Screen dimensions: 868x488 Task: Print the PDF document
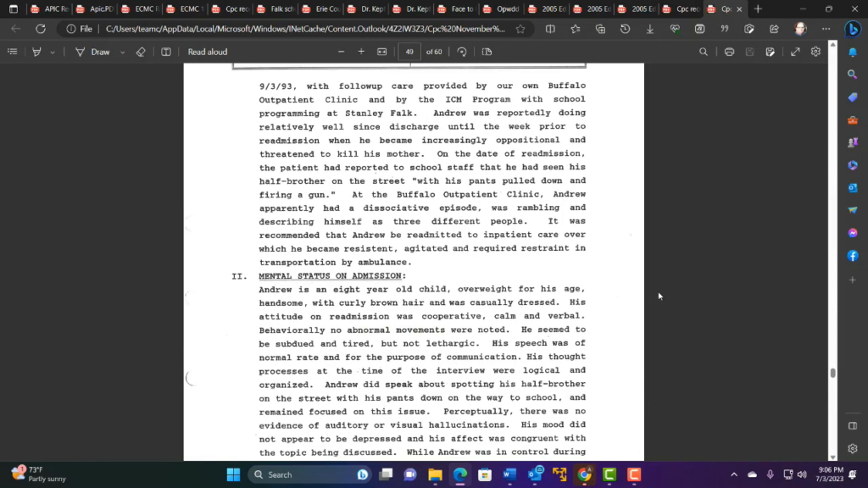click(729, 52)
